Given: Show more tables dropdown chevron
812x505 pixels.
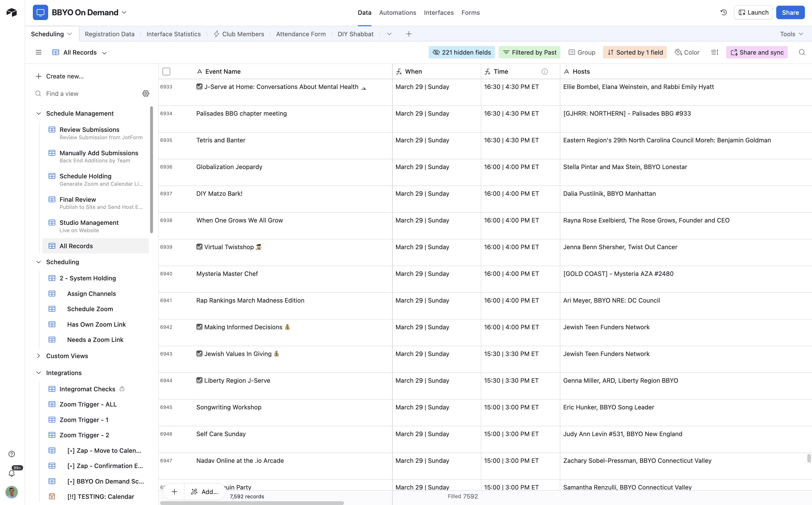Looking at the screenshot, I should (x=389, y=34).
